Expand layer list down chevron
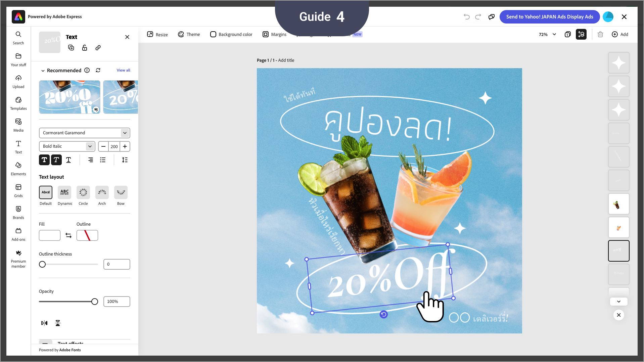Viewport: 644px width, 362px height. (619, 302)
